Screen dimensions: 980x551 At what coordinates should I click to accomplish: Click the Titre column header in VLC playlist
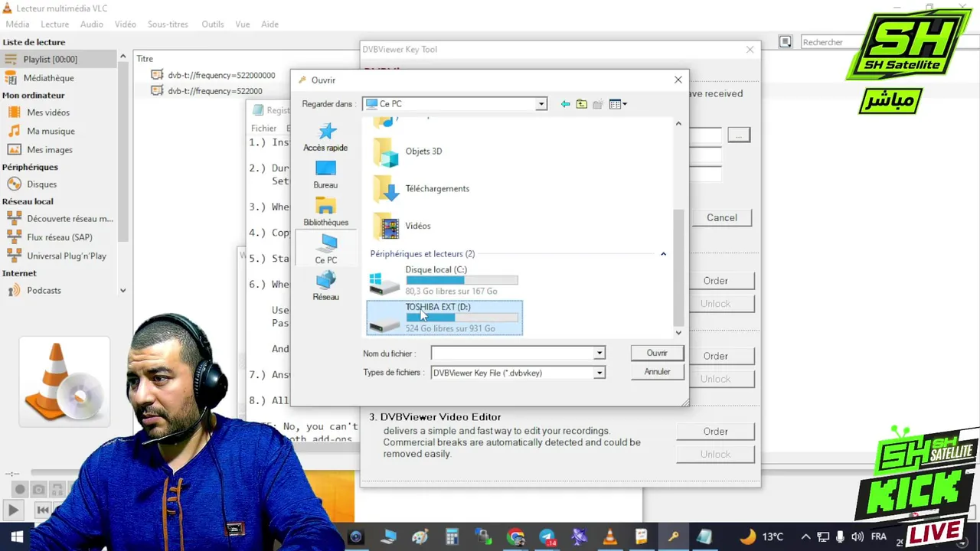(x=145, y=59)
